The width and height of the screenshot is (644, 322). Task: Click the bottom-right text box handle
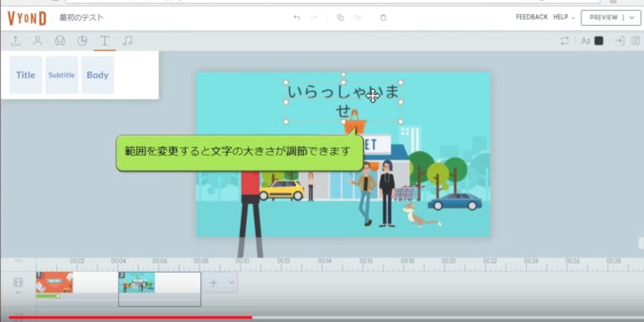point(401,122)
